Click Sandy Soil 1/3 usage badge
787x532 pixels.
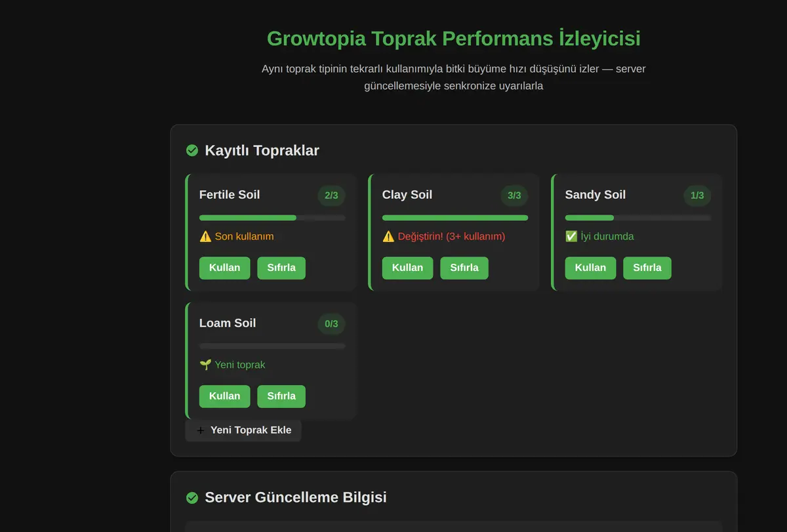pos(697,195)
